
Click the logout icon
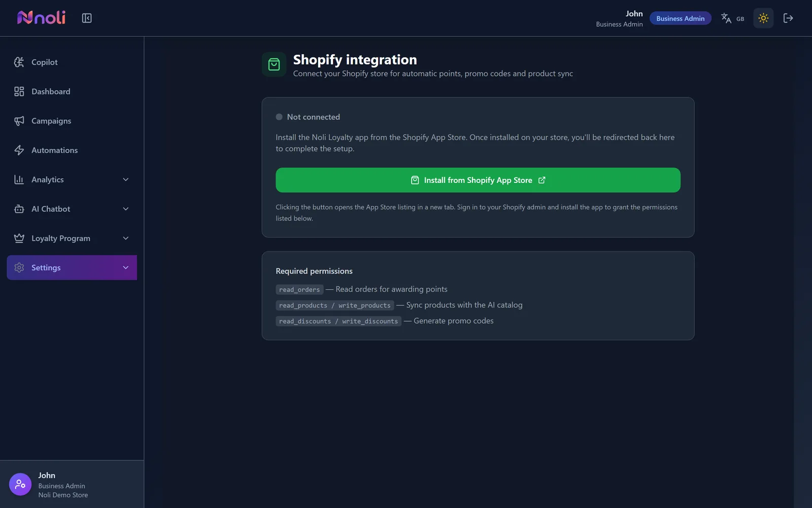point(788,18)
